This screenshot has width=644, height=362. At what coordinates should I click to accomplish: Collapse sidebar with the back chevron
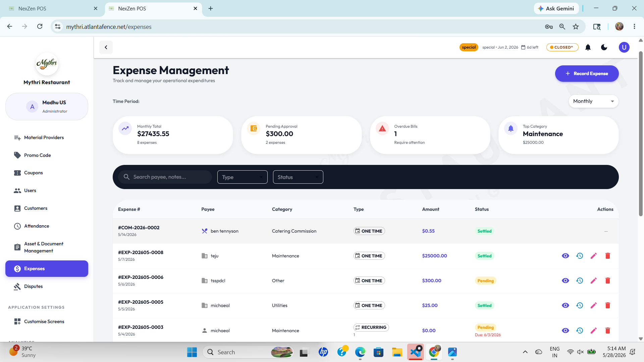click(106, 47)
